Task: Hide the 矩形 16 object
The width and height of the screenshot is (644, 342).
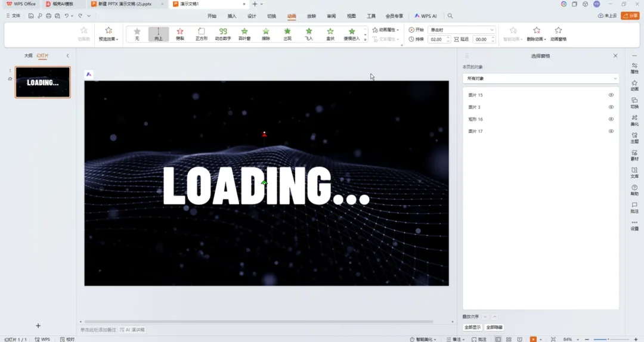Action: coord(611,119)
